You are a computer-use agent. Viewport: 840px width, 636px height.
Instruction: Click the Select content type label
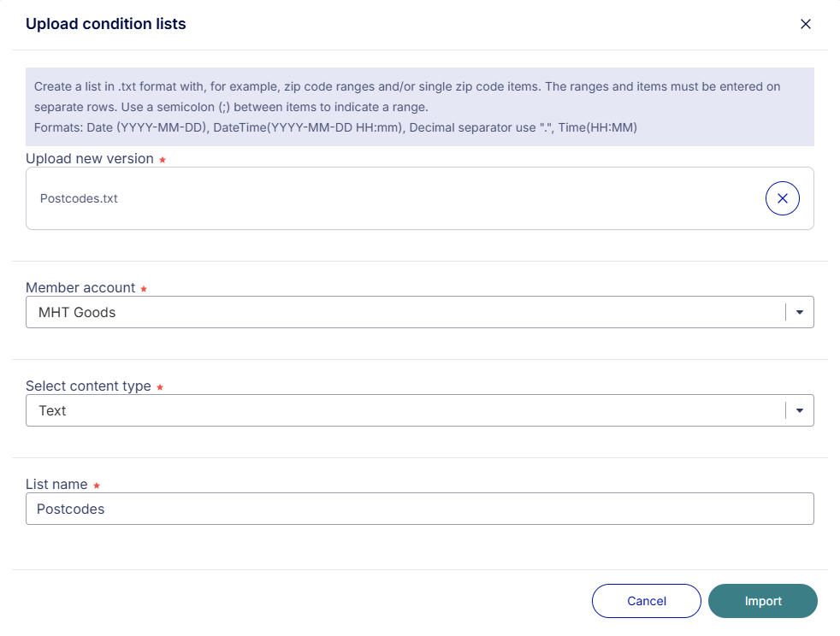pos(88,386)
